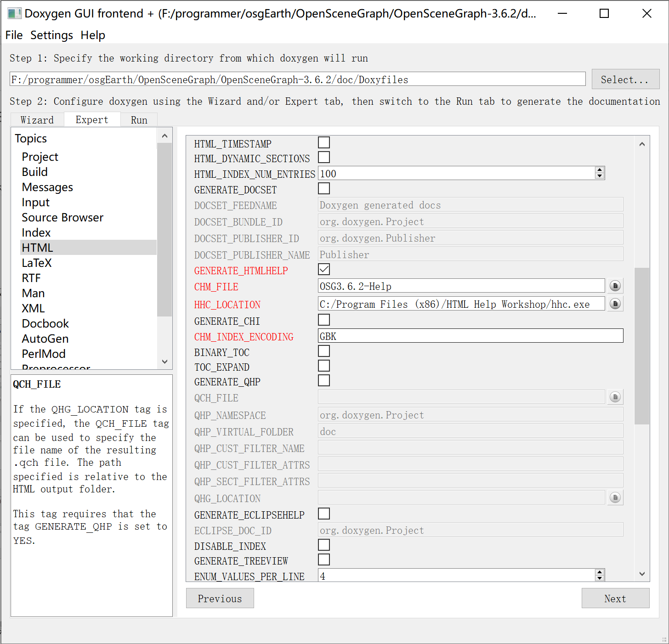Viewport: 669px width, 644px height.
Task: Switch to the Wizard tab
Action: coord(37,120)
